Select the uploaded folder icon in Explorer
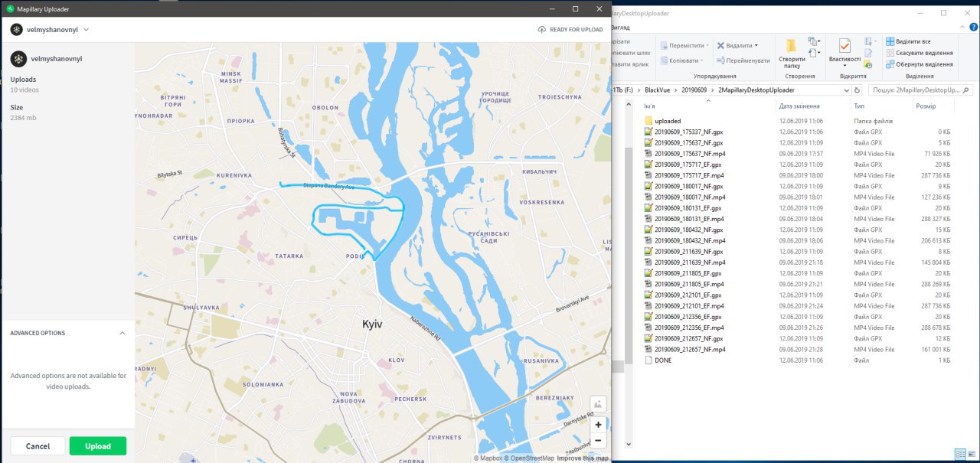 pos(648,121)
